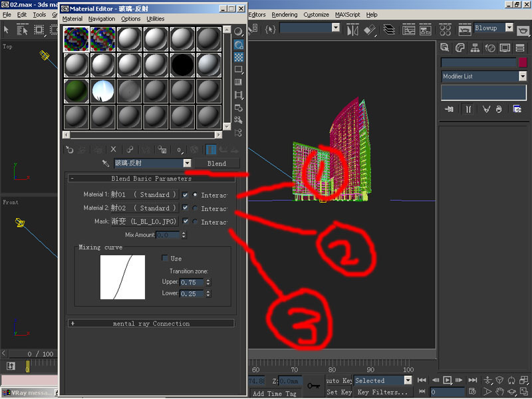Open named selection sets dropdown arrow

pos(336,28)
